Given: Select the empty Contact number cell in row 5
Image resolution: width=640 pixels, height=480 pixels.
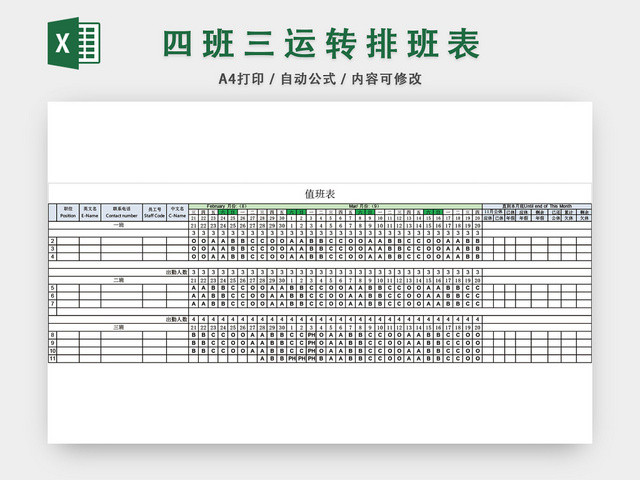Looking at the screenshot, I should click(122, 288).
